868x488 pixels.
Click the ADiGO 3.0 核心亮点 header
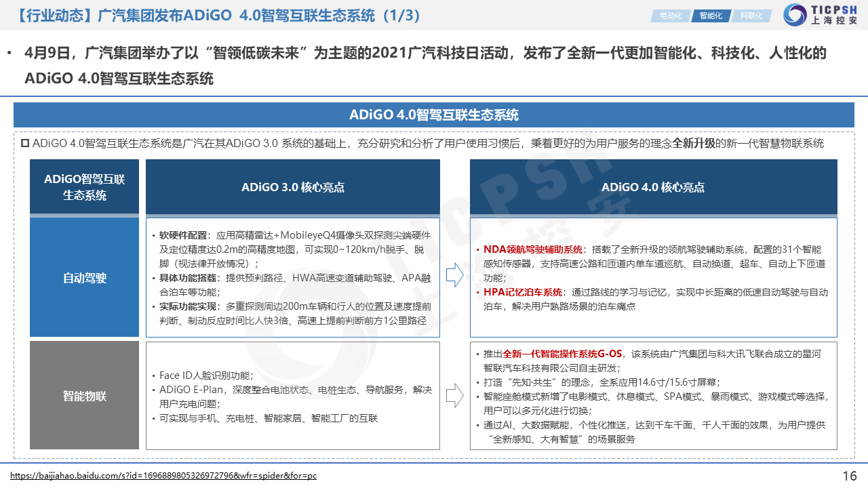(293, 187)
